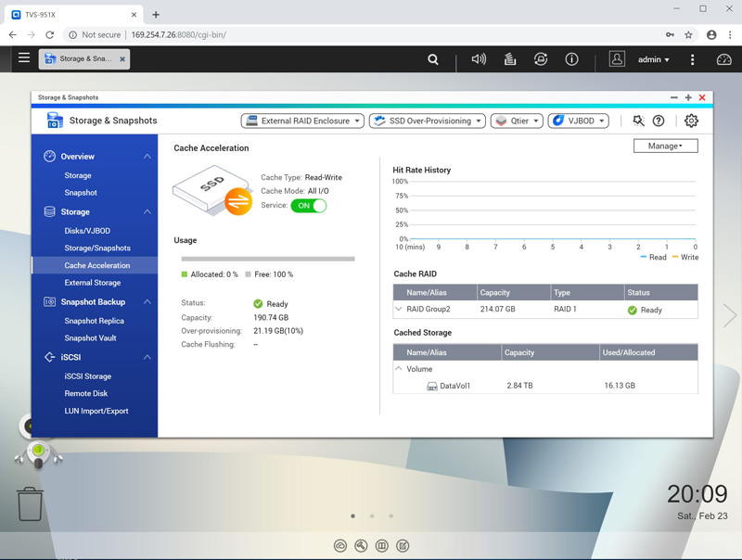Open LUN Import/Export in sidebar
742x560 pixels.
96,411
